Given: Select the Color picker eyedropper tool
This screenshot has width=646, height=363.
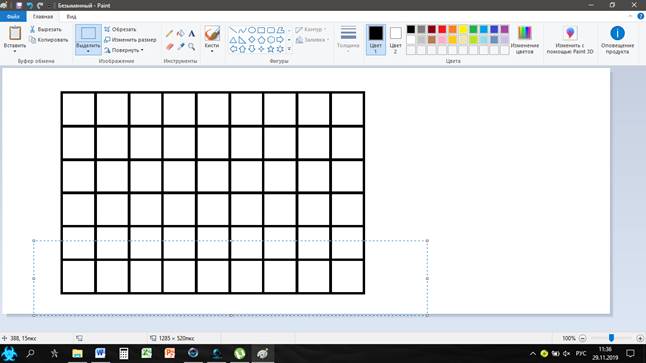Looking at the screenshot, I should click(180, 47).
